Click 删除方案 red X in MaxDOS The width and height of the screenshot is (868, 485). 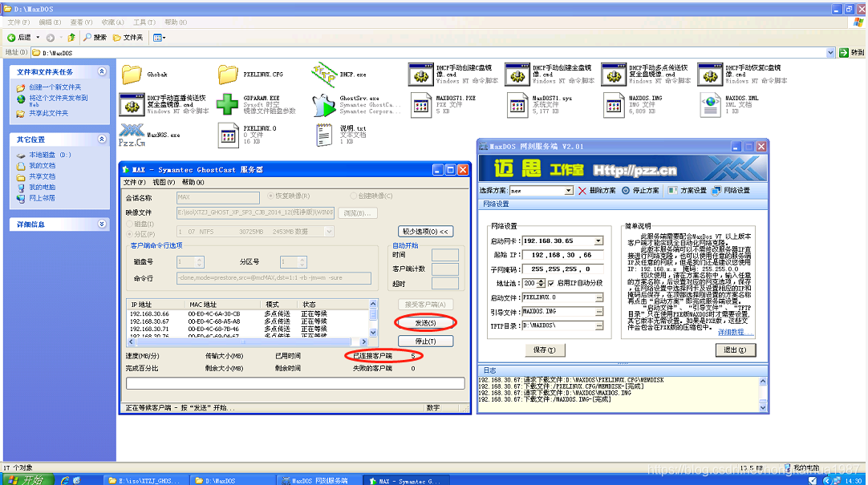[x=597, y=190]
